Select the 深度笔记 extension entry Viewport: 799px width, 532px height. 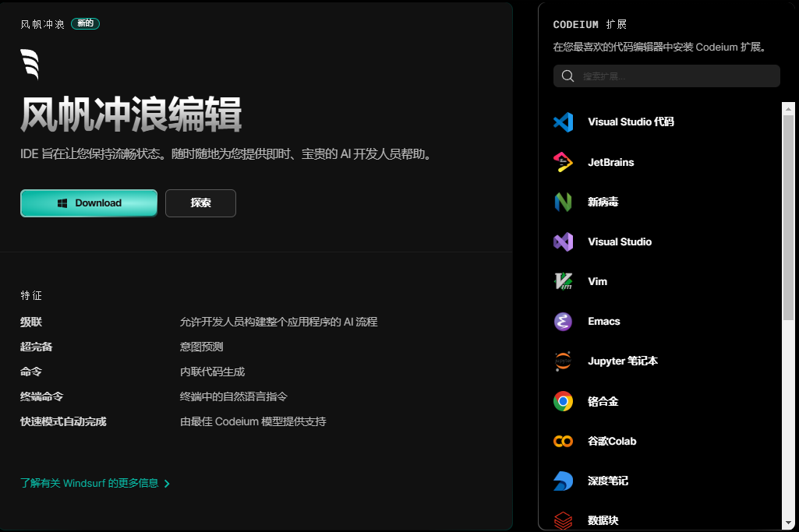(608, 481)
